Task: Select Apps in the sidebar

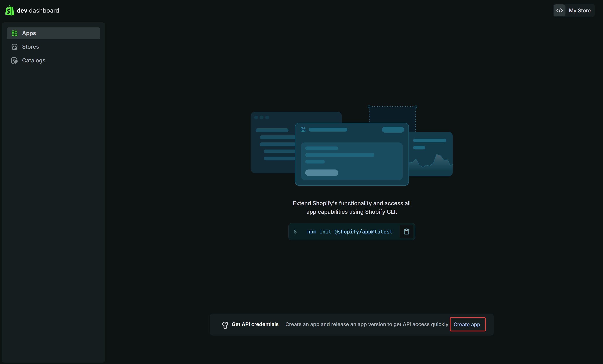Action: click(x=53, y=33)
